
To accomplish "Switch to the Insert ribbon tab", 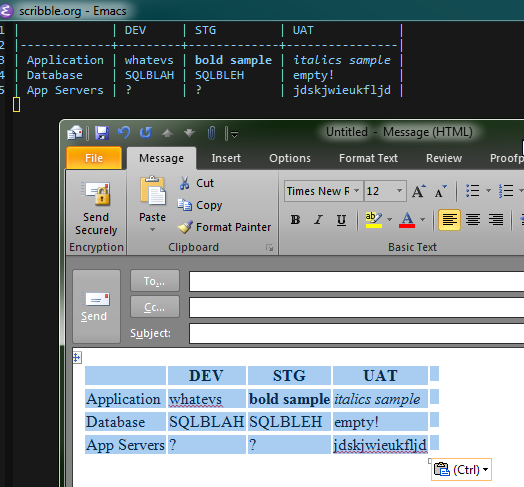I will (226, 158).
